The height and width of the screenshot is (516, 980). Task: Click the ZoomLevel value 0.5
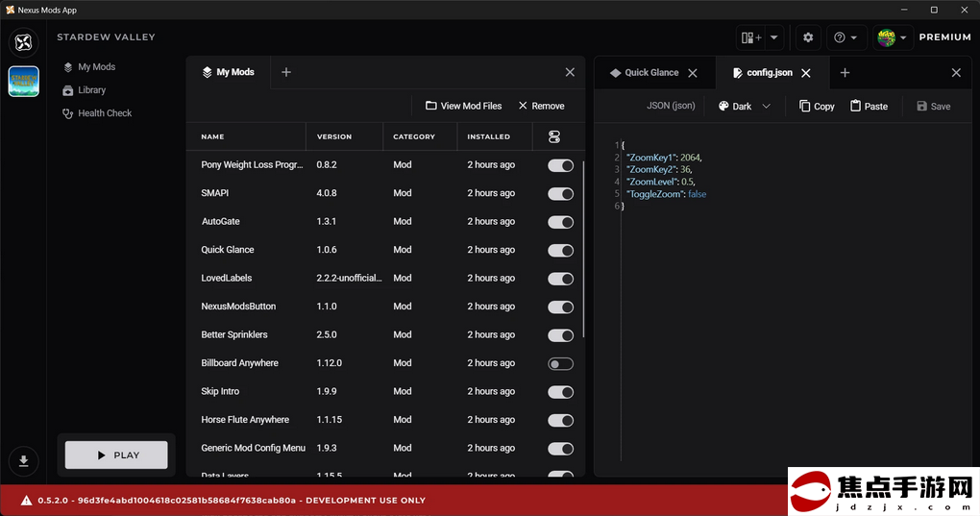tap(688, 182)
